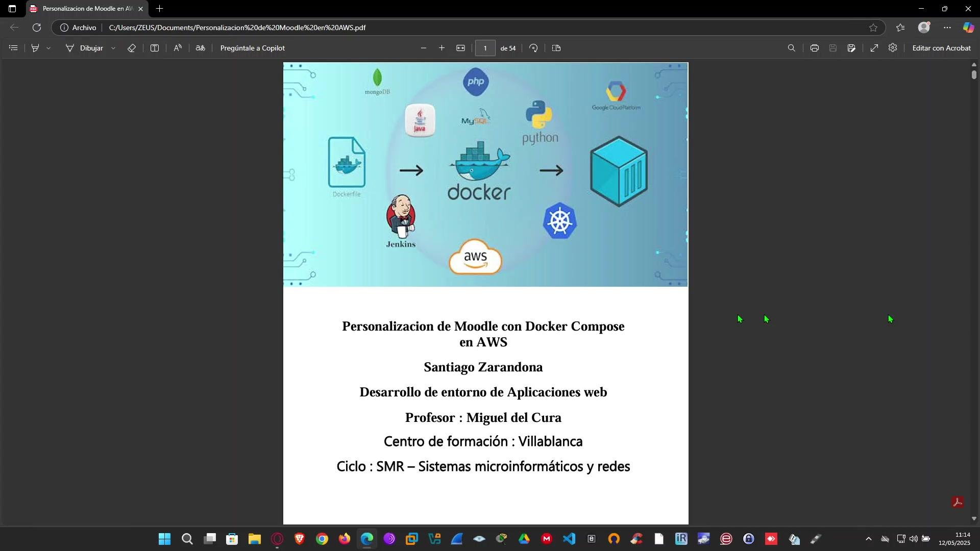Expand the Dibujar options arrow

coord(113,48)
